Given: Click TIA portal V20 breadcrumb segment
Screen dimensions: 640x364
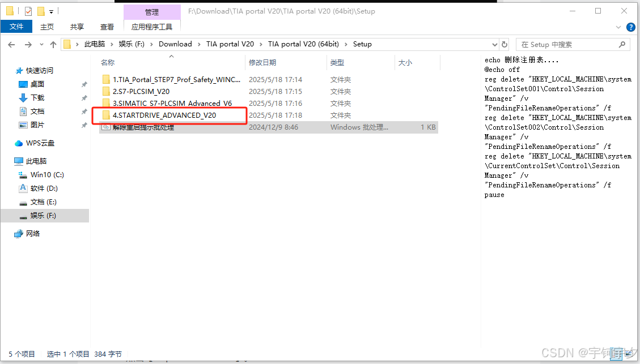Looking at the screenshot, I should [x=230, y=44].
